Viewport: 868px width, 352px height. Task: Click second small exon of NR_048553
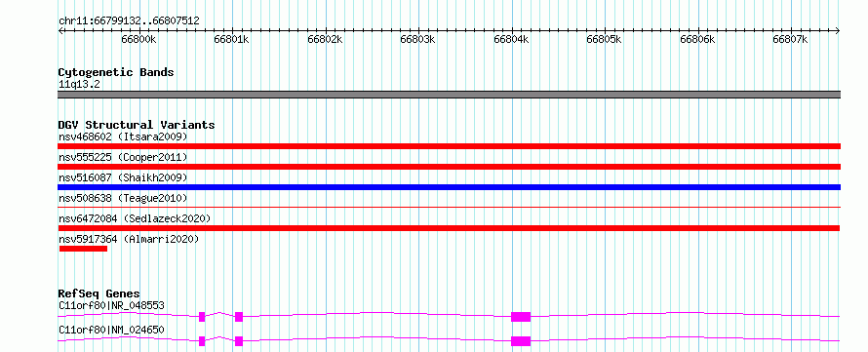[239, 317]
